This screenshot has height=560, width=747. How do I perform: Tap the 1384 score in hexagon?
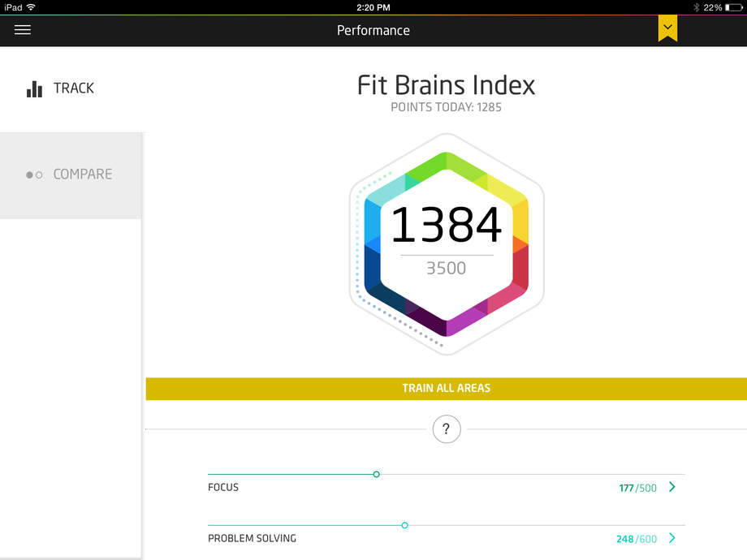tap(446, 226)
